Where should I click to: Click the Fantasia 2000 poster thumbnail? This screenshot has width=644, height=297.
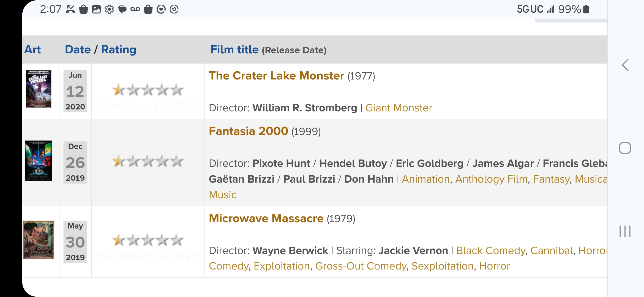(39, 161)
